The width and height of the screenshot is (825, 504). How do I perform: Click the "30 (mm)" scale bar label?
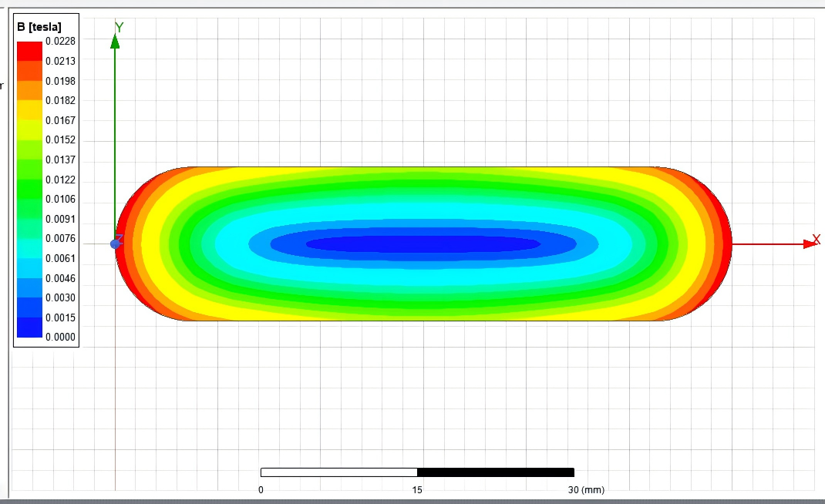pyautogui.click(x=586, y=489)
